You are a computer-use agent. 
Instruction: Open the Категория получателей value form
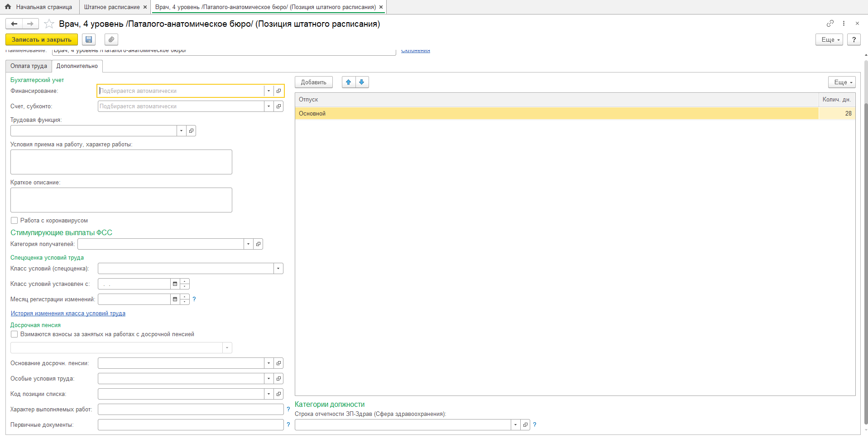[x=258, y=244]
